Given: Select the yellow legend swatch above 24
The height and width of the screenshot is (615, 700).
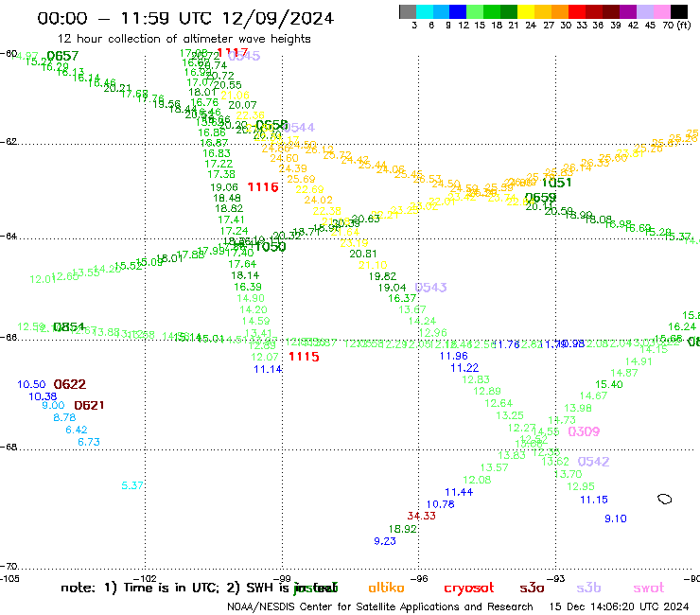Looking at the screenshot, I should (526, 11).
